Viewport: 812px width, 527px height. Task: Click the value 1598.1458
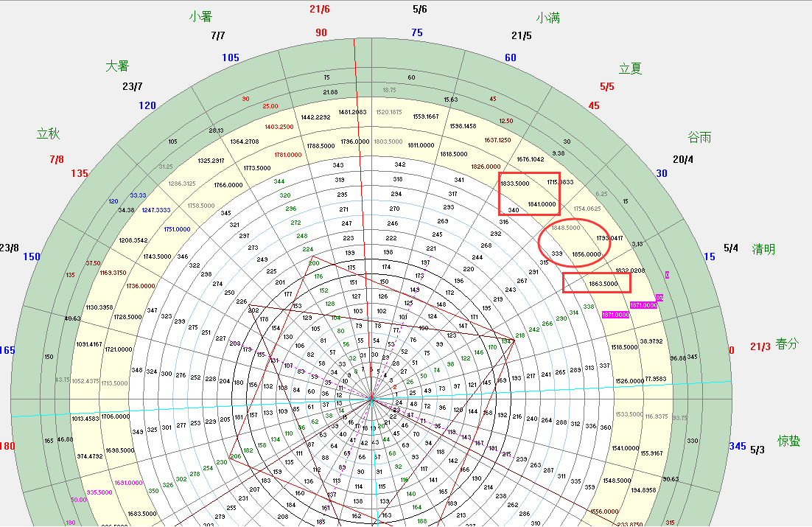(463, 127)
